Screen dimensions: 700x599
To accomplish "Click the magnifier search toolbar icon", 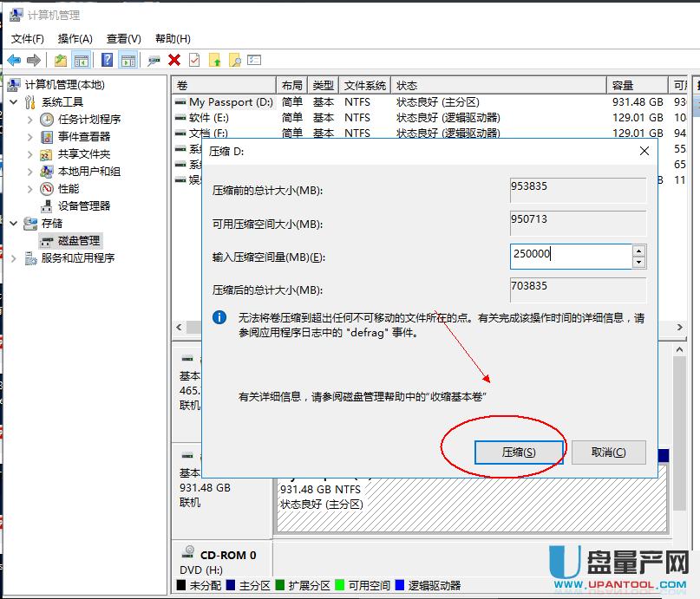I will (234, 60).
